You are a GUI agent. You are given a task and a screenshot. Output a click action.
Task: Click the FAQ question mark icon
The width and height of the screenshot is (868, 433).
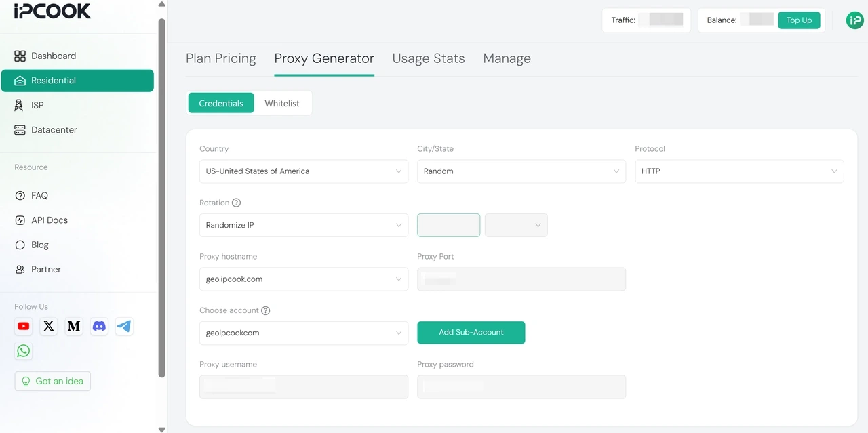click(20, 195)
